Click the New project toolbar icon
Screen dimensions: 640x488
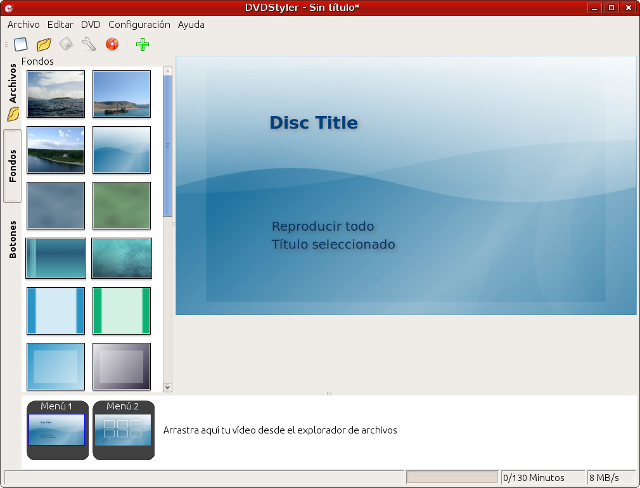(x=20, y=44)
